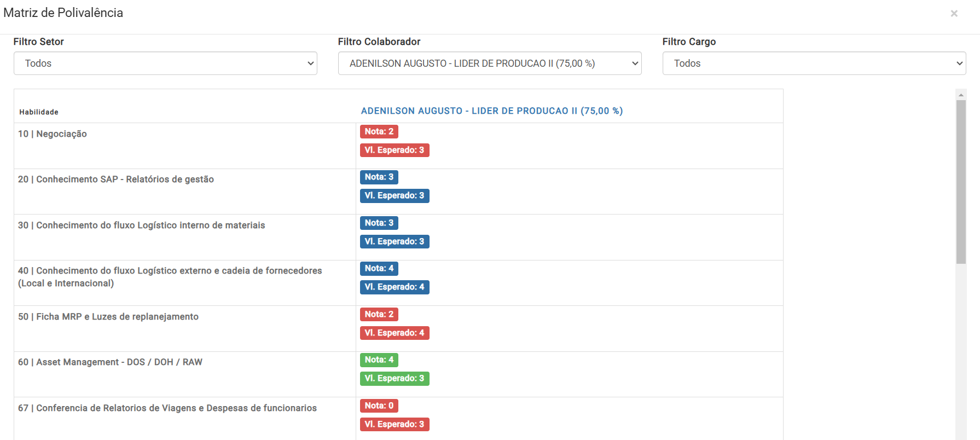Screen dimensions: 980x440
Task: Click the Nota: 3 badge for Conhecimento SAP
Action: click(379, 177)
